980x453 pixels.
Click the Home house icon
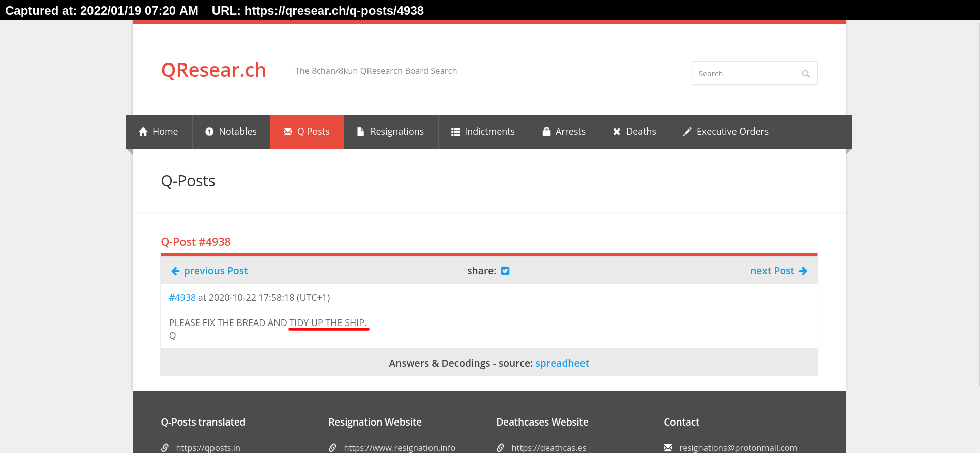click(x=143, y=132)
